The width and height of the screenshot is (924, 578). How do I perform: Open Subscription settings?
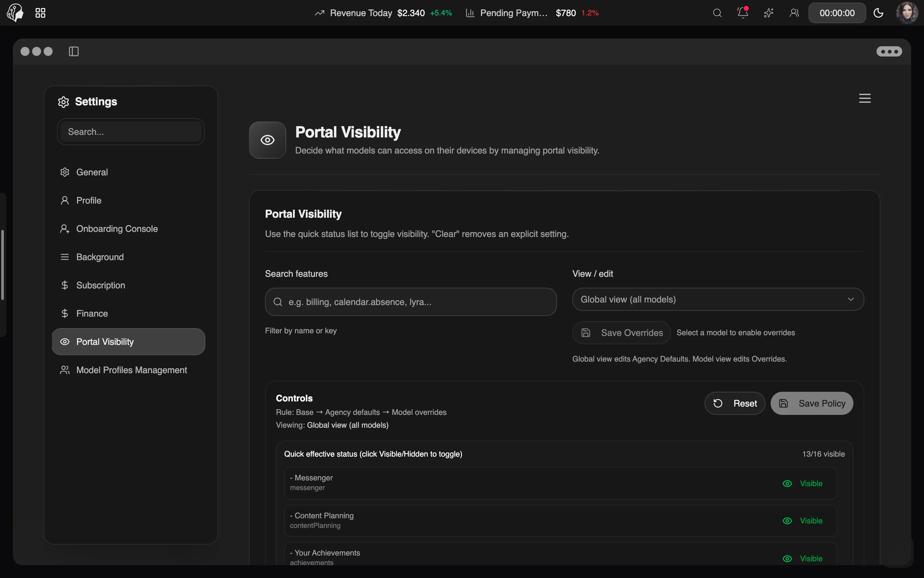click(128, 285)
